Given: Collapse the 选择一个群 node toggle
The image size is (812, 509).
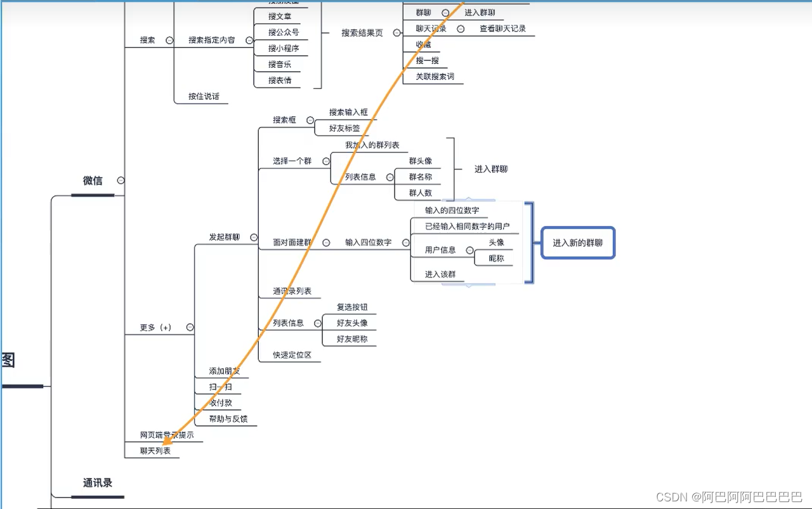Looking at the screenshot, I should 325,161.
